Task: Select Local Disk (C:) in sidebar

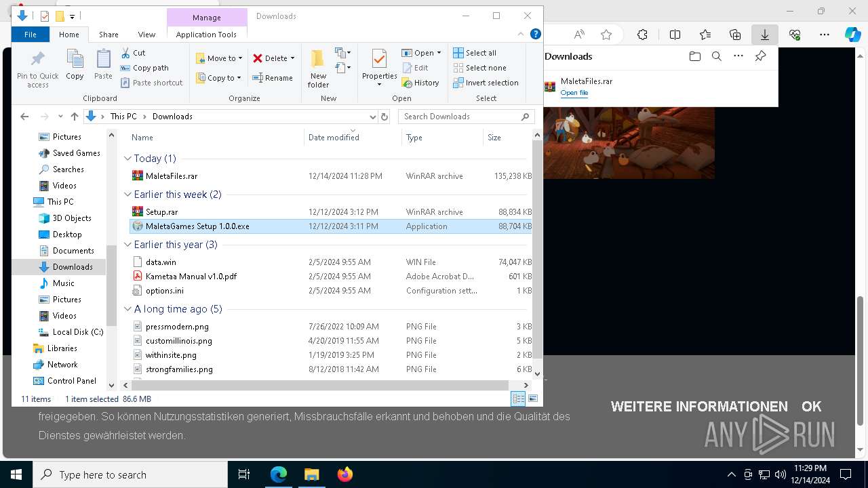Action: [x=71, y=332]
